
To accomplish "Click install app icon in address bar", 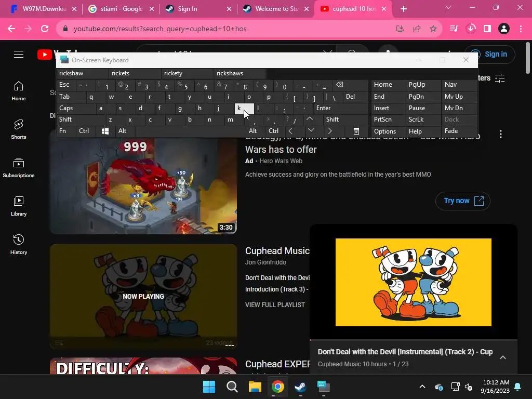I will (x=400, y=29).
